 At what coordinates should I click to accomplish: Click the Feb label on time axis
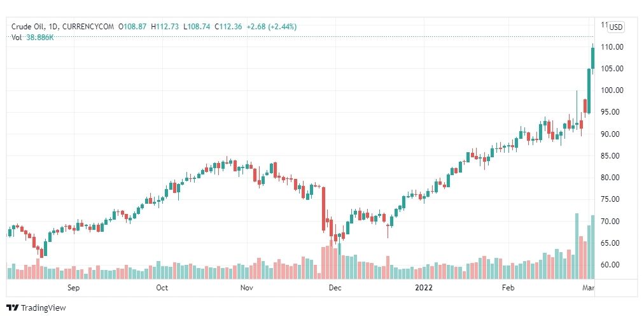click(x=508, y=288)
